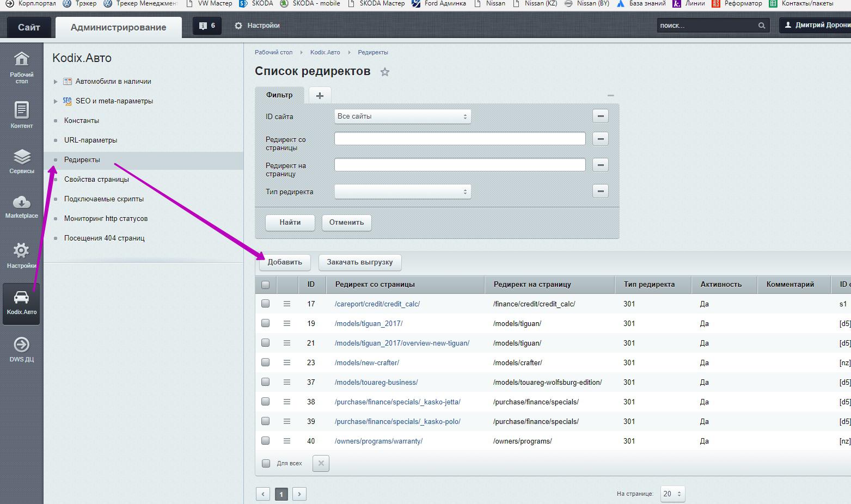The height and width of the screenshot is (504, 851).
Task: Expand the SEO и meta-параметры tree node
Action: coord(56,101)
